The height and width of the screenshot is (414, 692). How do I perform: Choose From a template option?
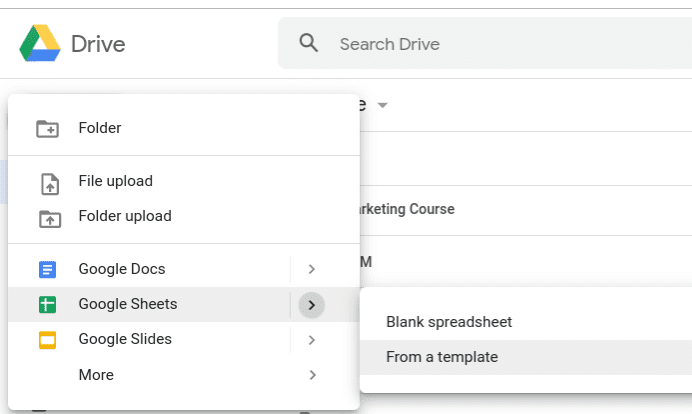point(442,357)
